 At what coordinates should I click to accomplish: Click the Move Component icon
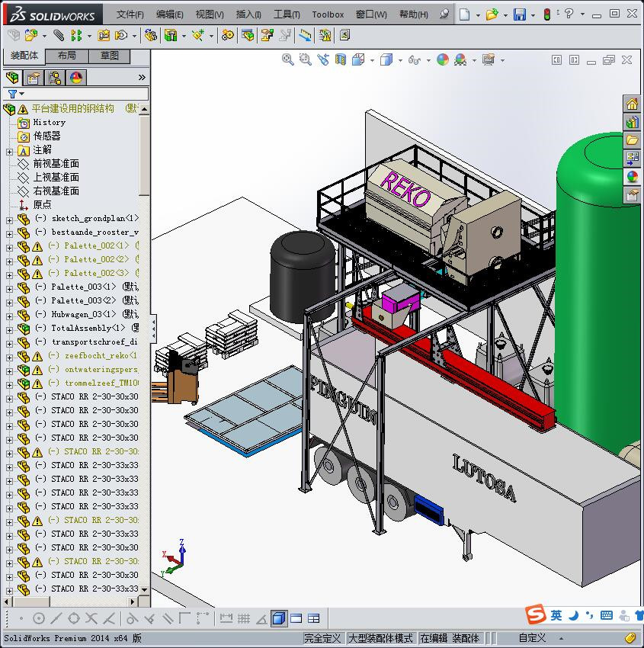[x=121, y=36]
